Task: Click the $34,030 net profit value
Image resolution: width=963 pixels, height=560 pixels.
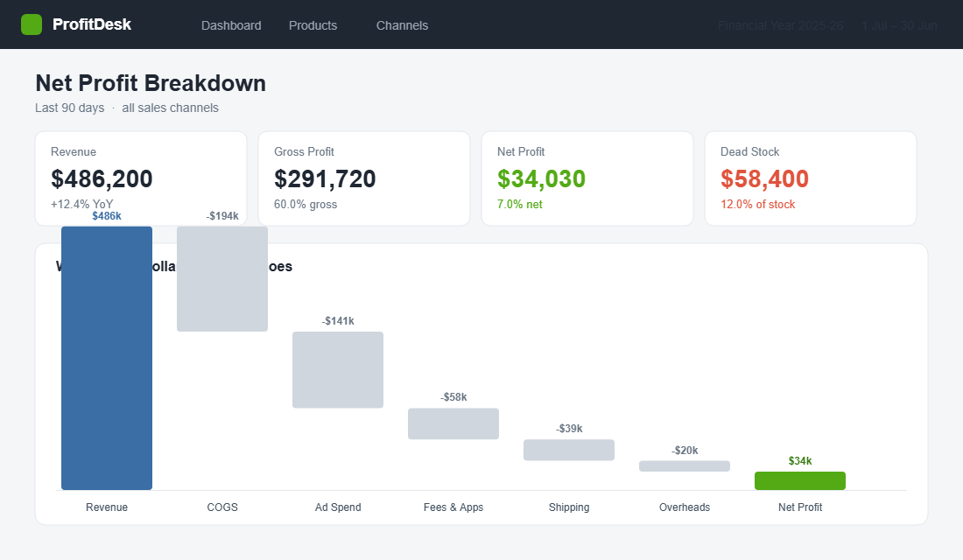Action: coord(541,178)
